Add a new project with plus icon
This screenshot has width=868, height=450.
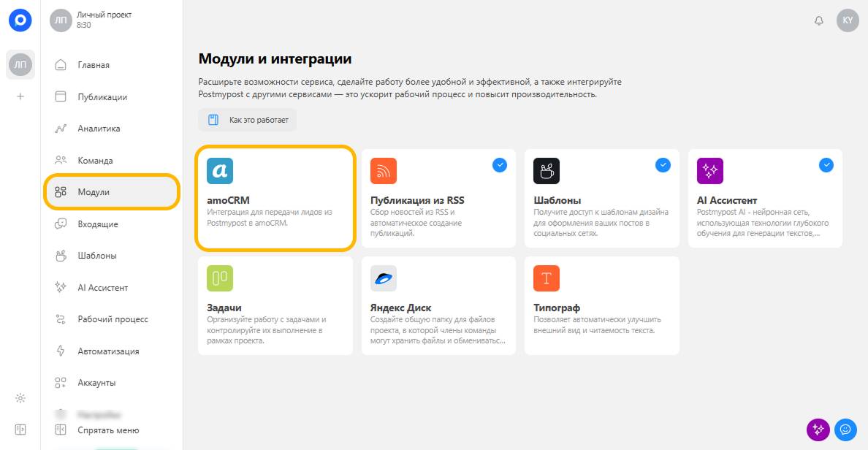[20, 96]
